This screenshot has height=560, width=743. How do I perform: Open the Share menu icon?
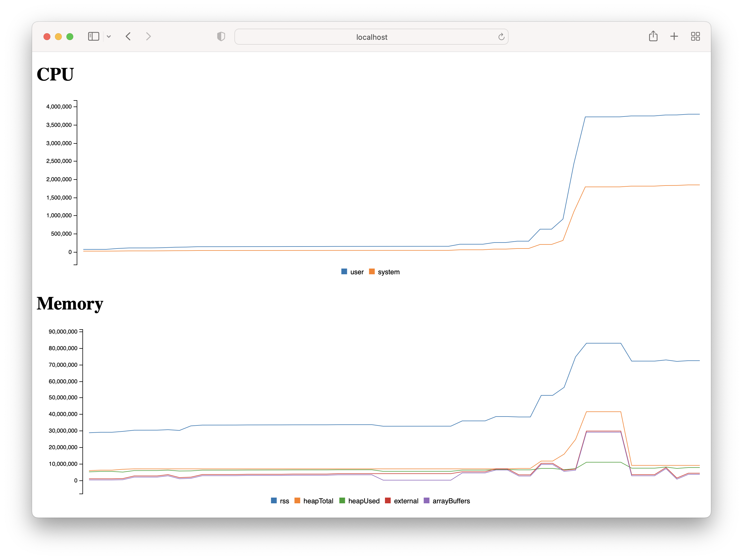[x=653, y=36]
